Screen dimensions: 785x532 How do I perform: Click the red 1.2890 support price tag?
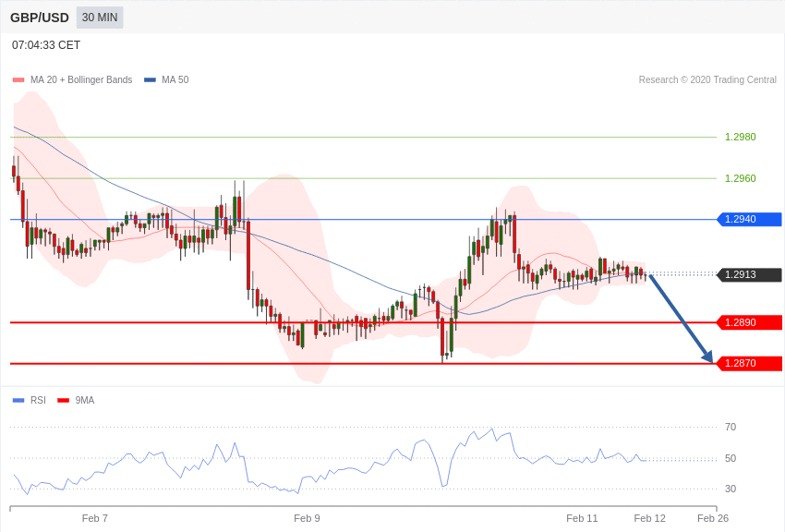pos(750,323)
